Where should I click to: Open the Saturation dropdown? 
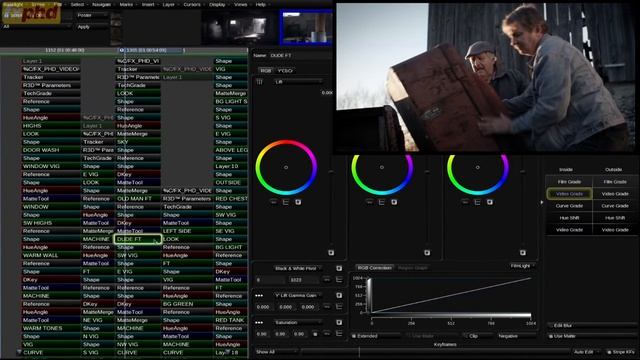click(298, 322)
